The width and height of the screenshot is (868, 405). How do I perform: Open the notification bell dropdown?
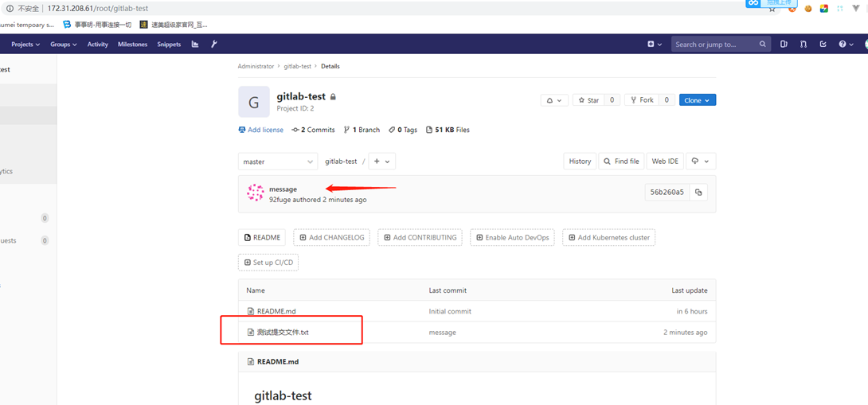pos(553,100)
